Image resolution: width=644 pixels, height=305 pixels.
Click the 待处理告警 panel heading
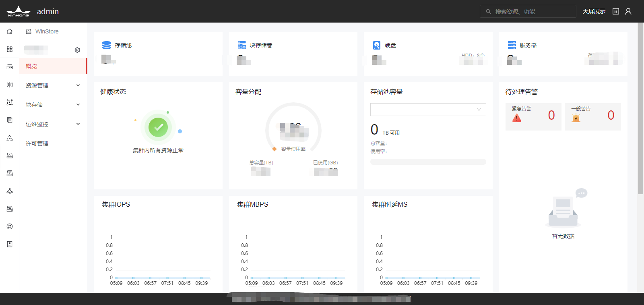522,92
